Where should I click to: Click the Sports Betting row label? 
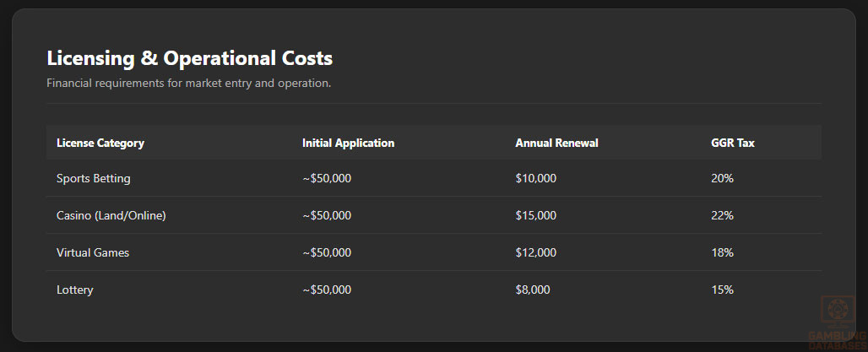pyautogui.click(x=94, y=178)
